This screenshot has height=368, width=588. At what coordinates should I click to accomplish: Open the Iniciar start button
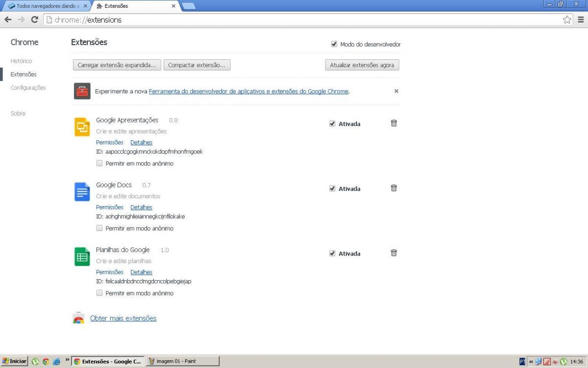(x=14, y=362)
